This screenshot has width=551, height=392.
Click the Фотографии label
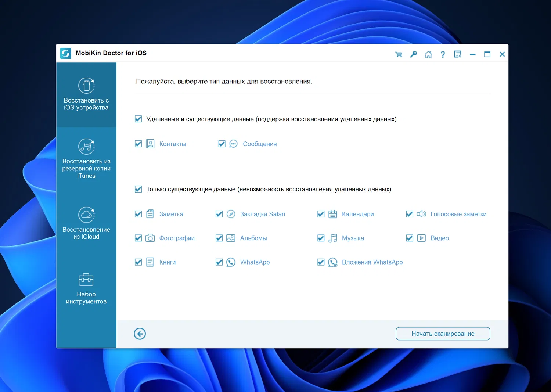pyautogui.click(x=177, y=238)
